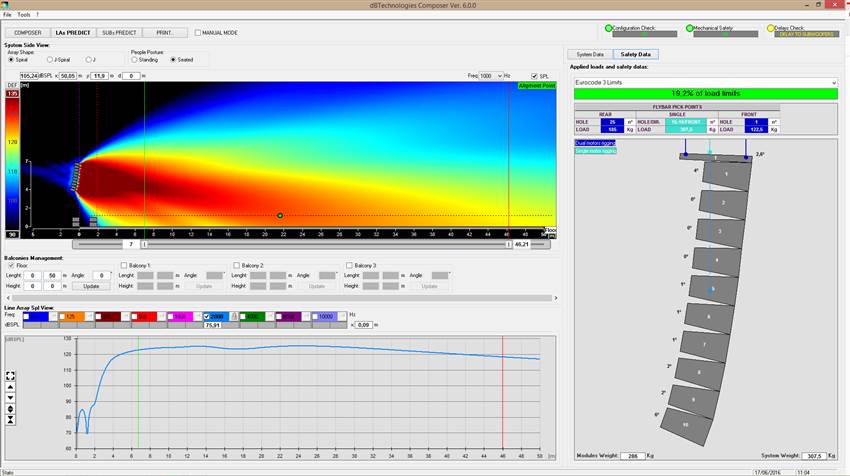Enable Balcony 2 checkbox
The width and height of the screenshot is (850, 476).
click(x=236, y=266)
